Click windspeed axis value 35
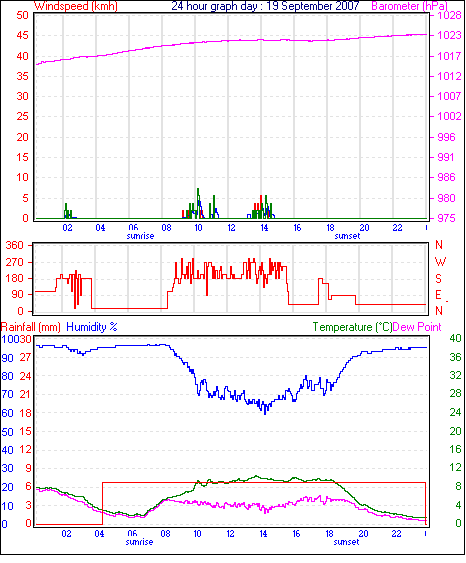This screenshot has width=466, height=563. point(23,76)
